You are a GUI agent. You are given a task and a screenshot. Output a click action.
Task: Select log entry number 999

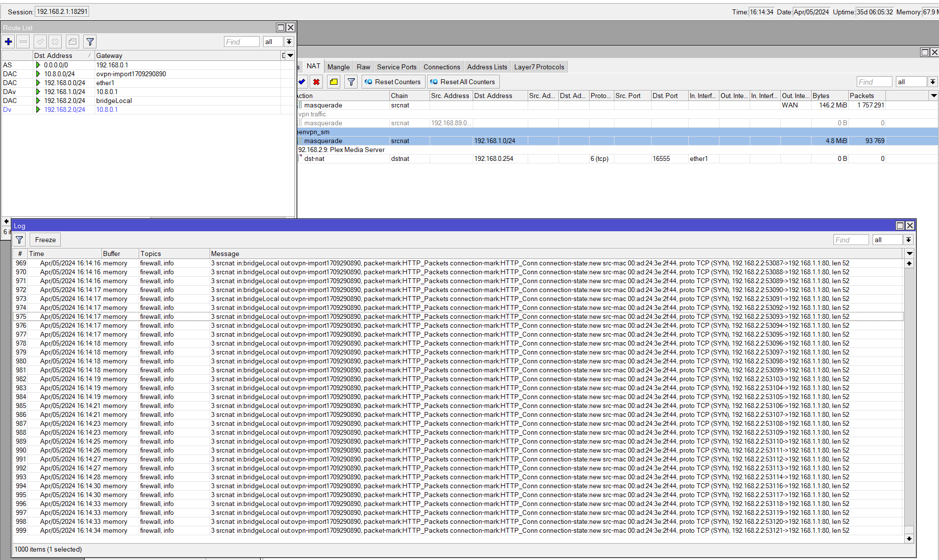click(458, 530)
